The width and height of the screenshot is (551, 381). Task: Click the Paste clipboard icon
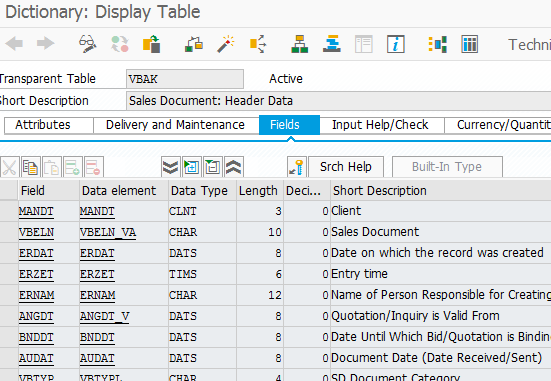pyautogui.click(x=52, y=167)
